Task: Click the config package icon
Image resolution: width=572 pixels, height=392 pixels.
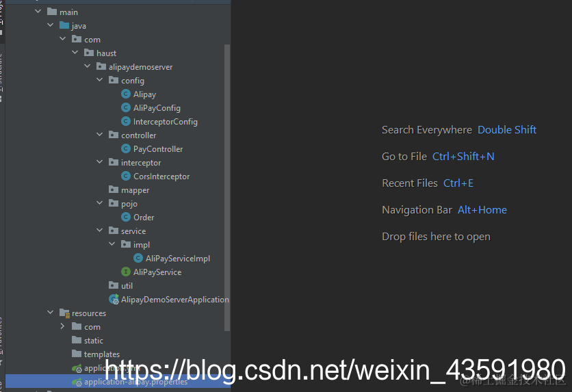Action: pos(114,80)
